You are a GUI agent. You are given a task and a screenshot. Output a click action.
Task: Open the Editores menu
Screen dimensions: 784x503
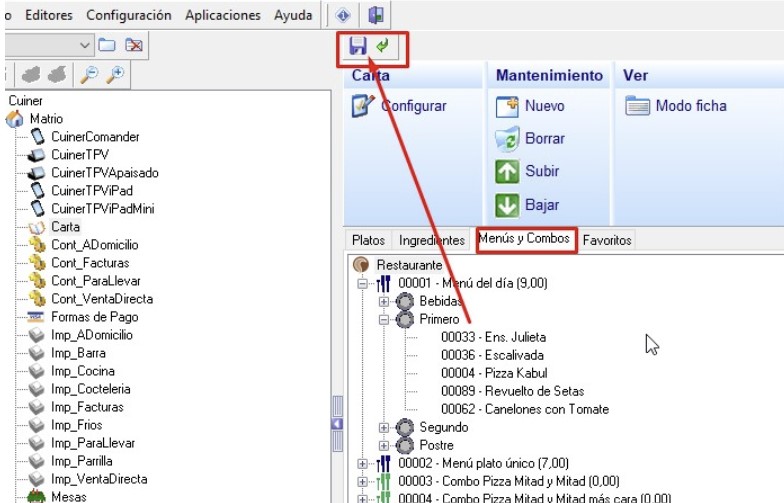point(49,16)
